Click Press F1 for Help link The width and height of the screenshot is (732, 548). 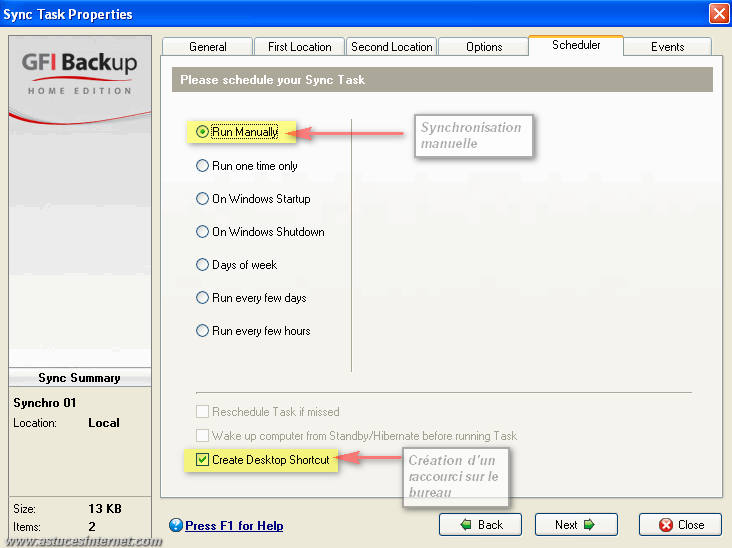tap(234, 526)
